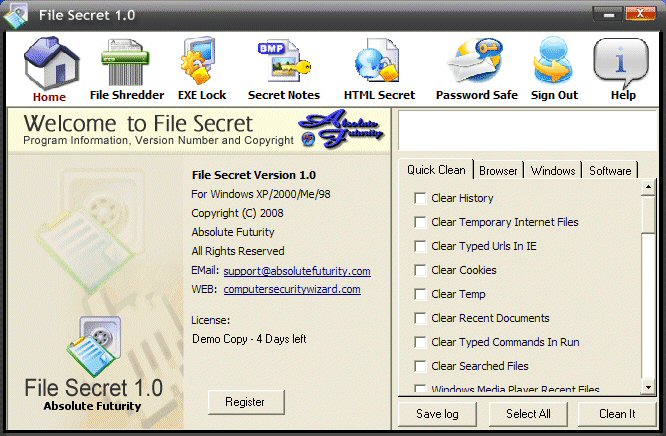Click the 'Copyright (C) 2008' line
666x436 pixels.
click(237, 213)
